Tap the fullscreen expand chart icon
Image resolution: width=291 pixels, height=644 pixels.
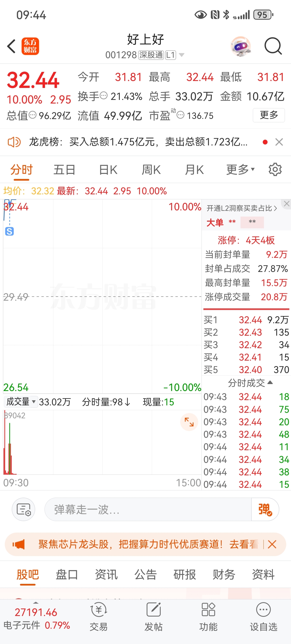coord(189,422)
